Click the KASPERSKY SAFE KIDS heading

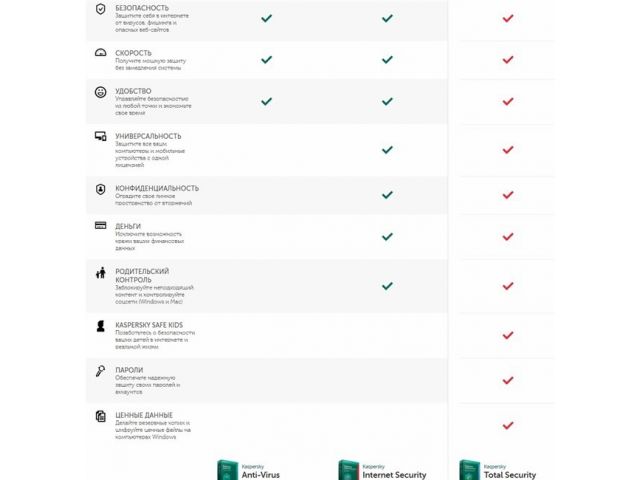pos(156,325)
